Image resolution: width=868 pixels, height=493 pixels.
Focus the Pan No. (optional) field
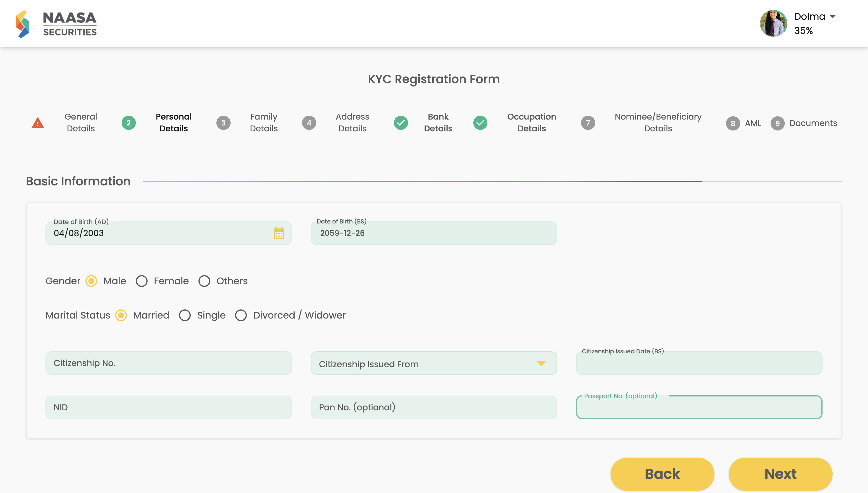[x=434, y=407]
